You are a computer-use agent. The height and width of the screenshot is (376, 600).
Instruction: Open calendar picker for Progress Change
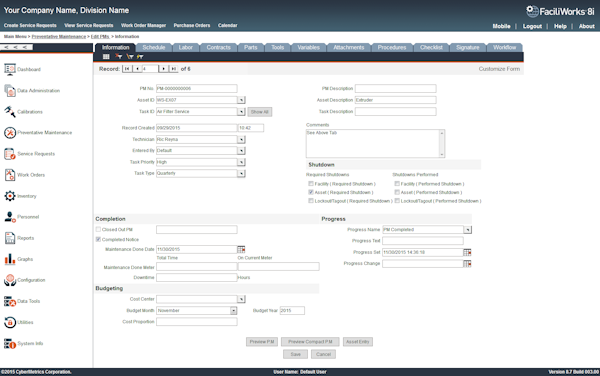pyautogui.click(x=467, y=264)
